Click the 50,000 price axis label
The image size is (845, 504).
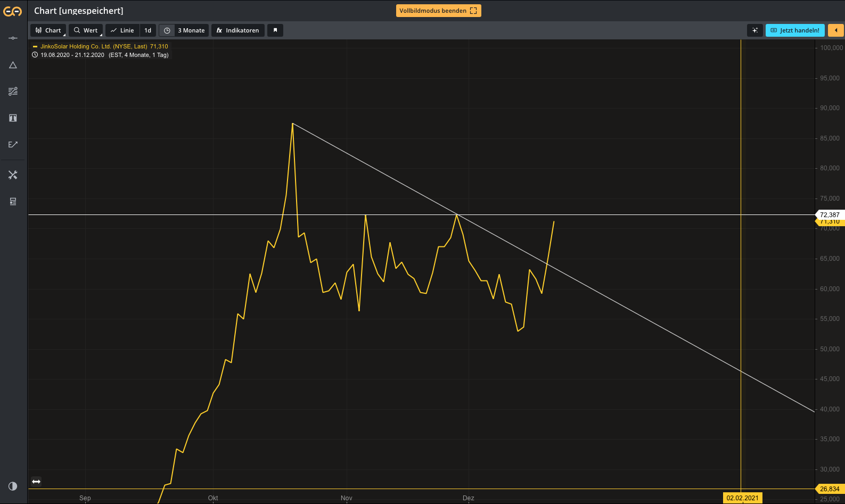(x=830, y=349)
